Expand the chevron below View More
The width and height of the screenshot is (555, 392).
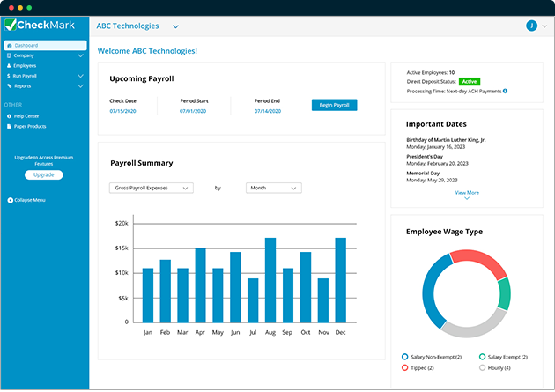467,198
